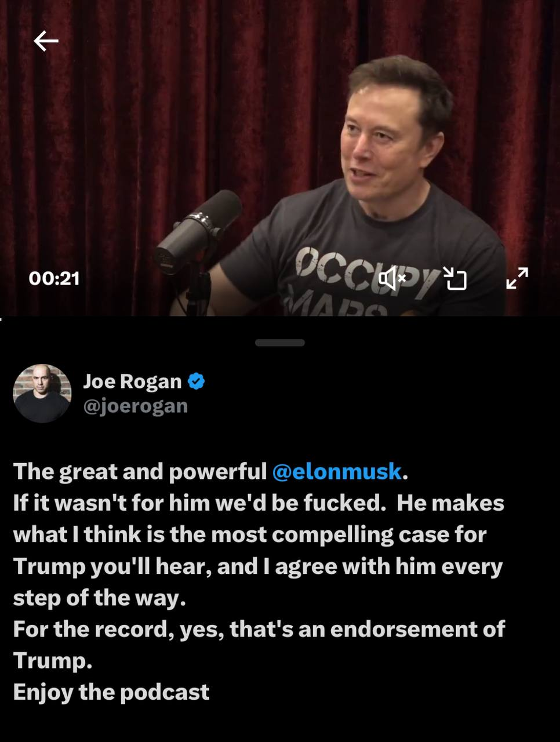Click the "Enjoy the podcast" line
Image resolution: width=560 pixels, height=742 pixels.
(111, 692)
